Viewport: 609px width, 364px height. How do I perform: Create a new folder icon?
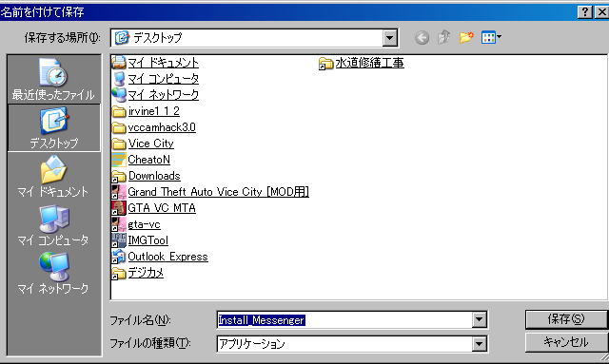pyautogui.click(x=466, y=38)
